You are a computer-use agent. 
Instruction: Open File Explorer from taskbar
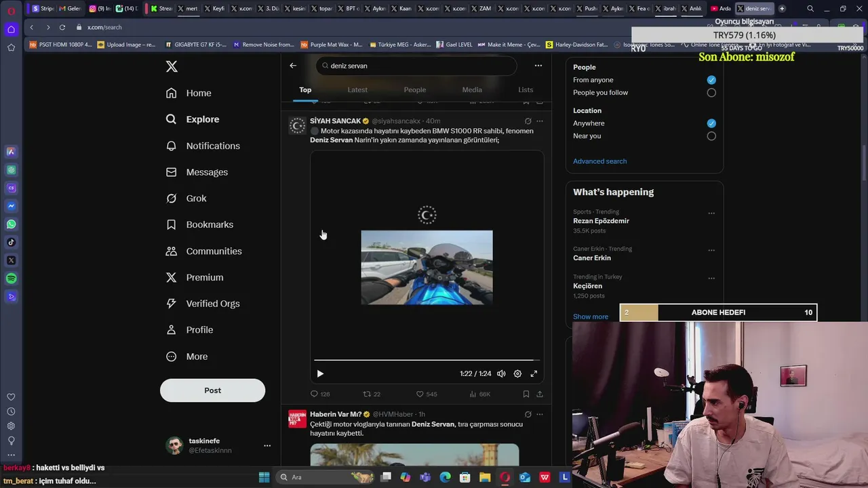(485, 477)
